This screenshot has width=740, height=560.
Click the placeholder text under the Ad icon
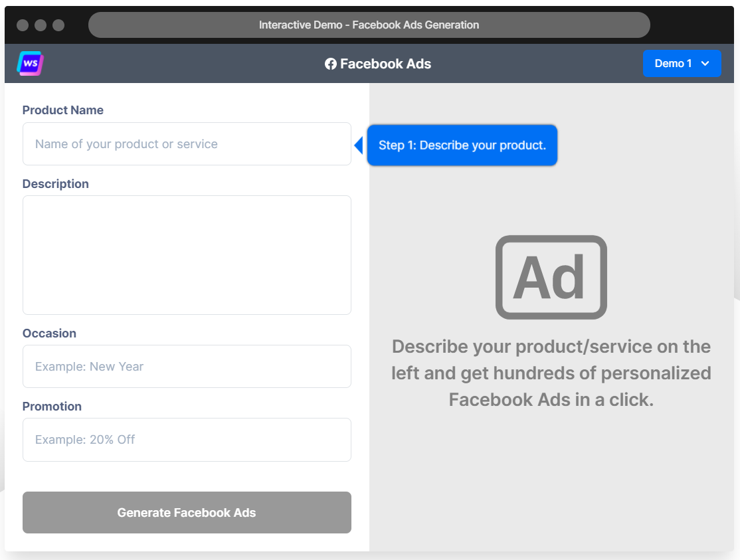(x=551, y=373)
